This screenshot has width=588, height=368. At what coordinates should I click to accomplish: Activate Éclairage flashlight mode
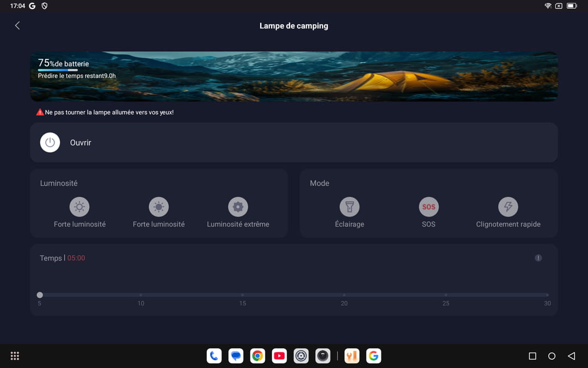(350, 207)
